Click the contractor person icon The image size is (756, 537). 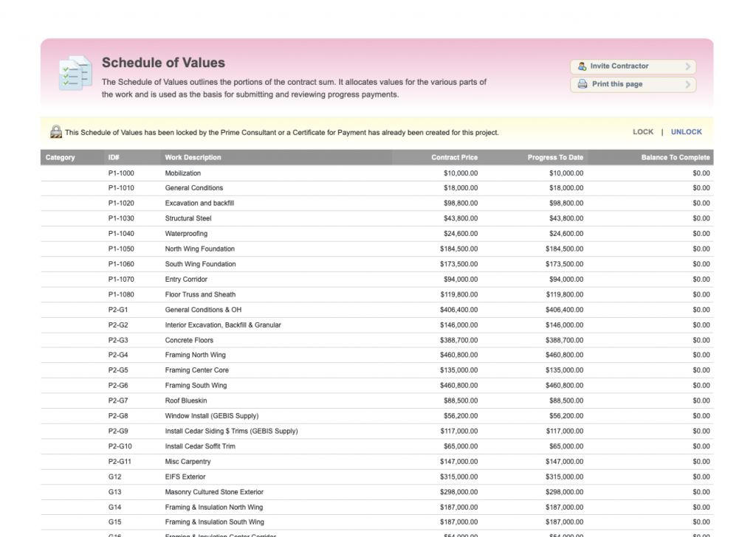pyautogui.click(x=582, y=66)
